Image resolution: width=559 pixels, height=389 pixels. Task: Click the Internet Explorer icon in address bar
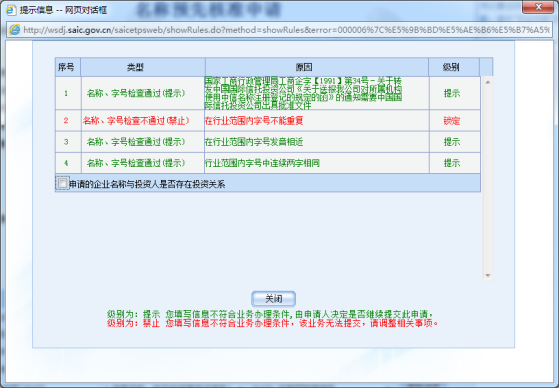pyautogui.click(x=14, y=30)
